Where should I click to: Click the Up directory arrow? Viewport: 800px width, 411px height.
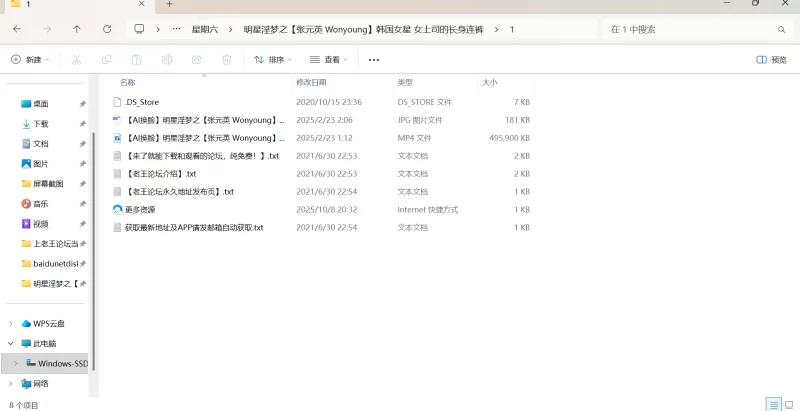pyautogui.click(x=77, y=29)
